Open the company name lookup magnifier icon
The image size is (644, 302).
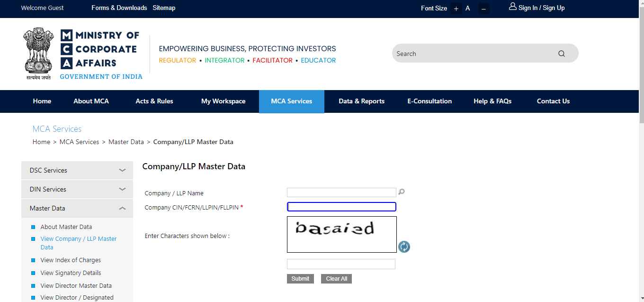coord(402,192)
